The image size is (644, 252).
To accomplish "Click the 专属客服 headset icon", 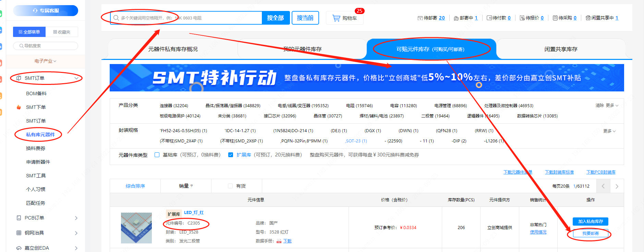I will [35, 11].
